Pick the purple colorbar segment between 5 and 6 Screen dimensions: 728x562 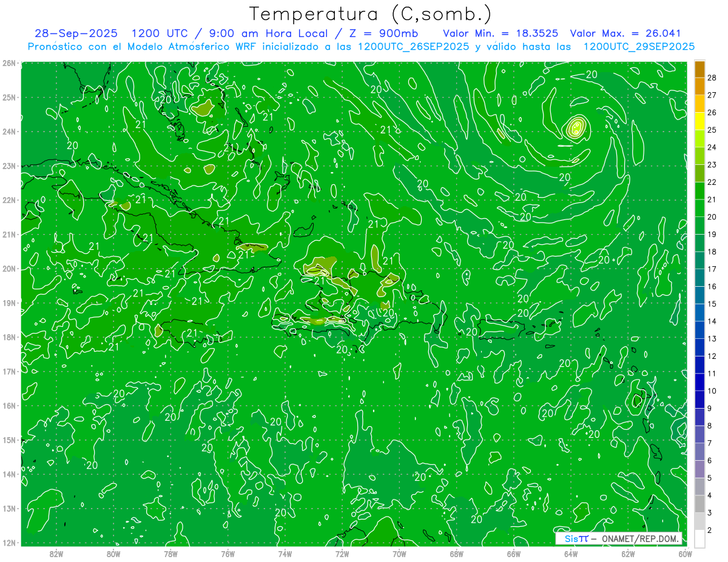coord(699,469)
